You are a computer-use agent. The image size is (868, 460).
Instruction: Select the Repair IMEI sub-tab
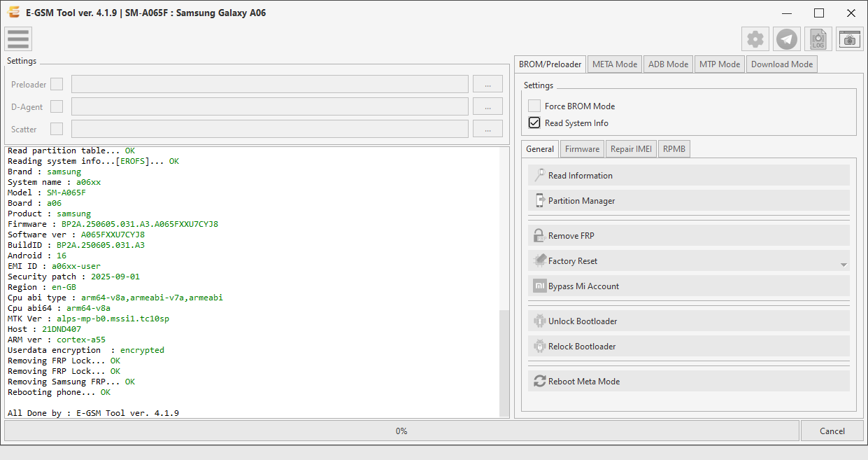631,149
